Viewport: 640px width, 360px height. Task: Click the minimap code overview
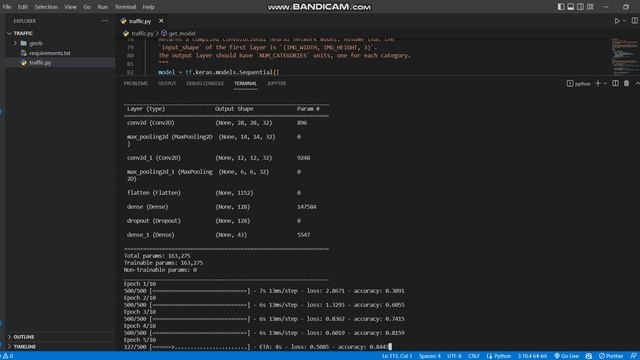tap(624, 56)
